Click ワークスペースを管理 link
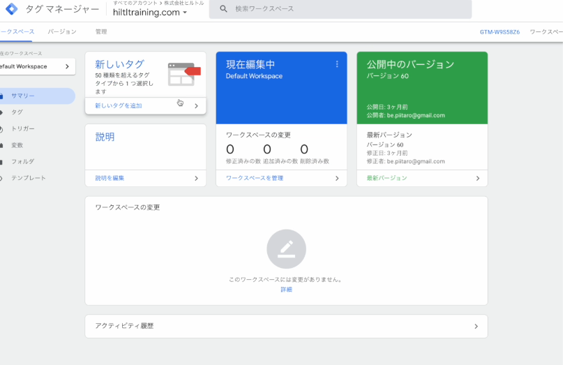Viewport: 588px width, 365px height. coord(255,178)
